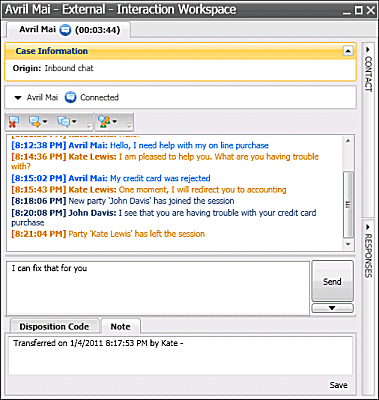The image size is (379, 400).
Task: Click 'Hello, I need help' message
Action: pos(140,146)
